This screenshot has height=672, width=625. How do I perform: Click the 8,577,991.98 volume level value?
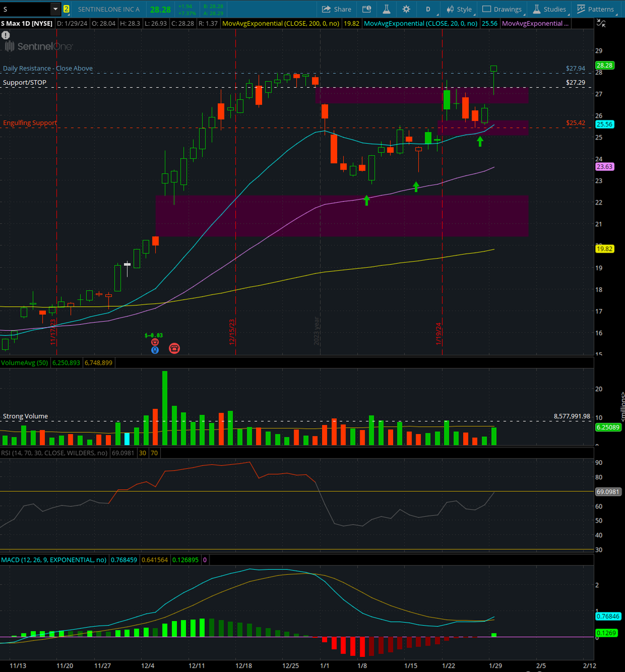[x=571, y=416]
